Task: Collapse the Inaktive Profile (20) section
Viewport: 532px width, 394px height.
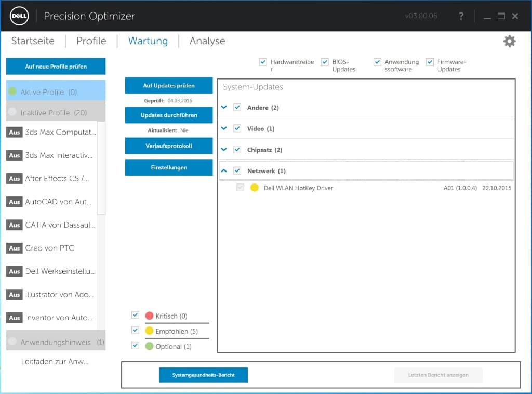Action: (x=56, y=111)
